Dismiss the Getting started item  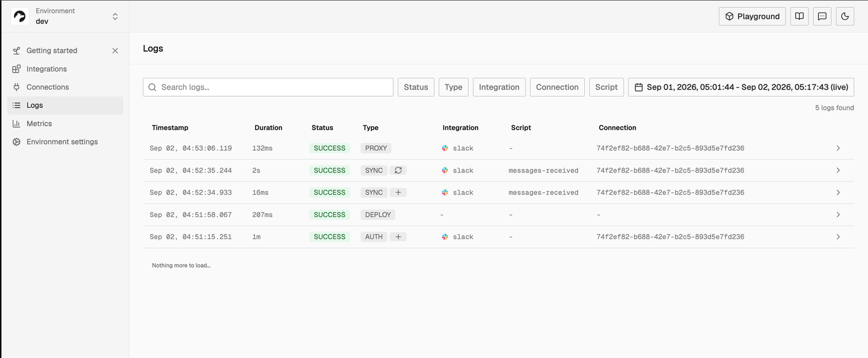coord(115,51)
